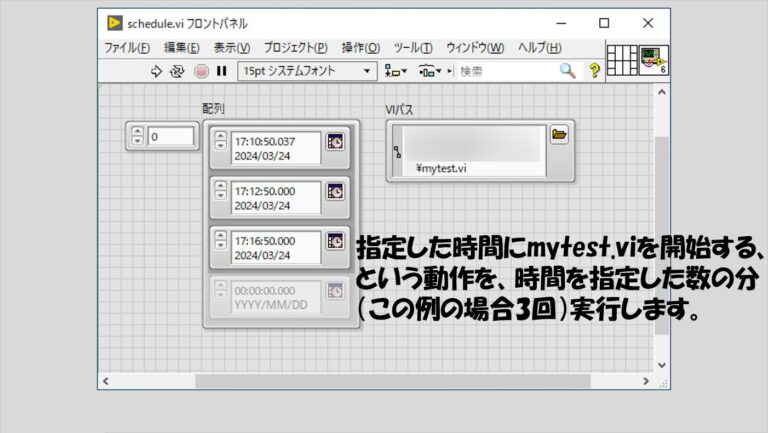Open time browser for 17:10:50.037 timestamp
Screen dimensions: 768x433
tap(336, 143)
